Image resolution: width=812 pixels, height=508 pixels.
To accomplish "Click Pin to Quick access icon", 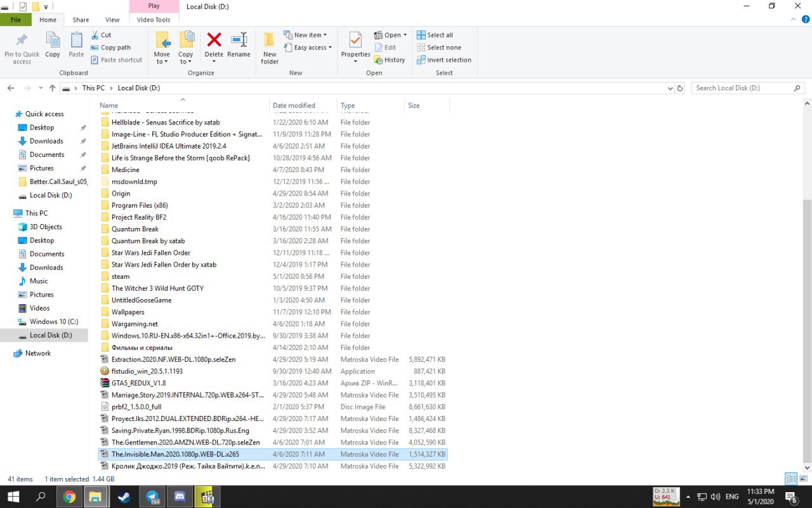I will point(22,41).
